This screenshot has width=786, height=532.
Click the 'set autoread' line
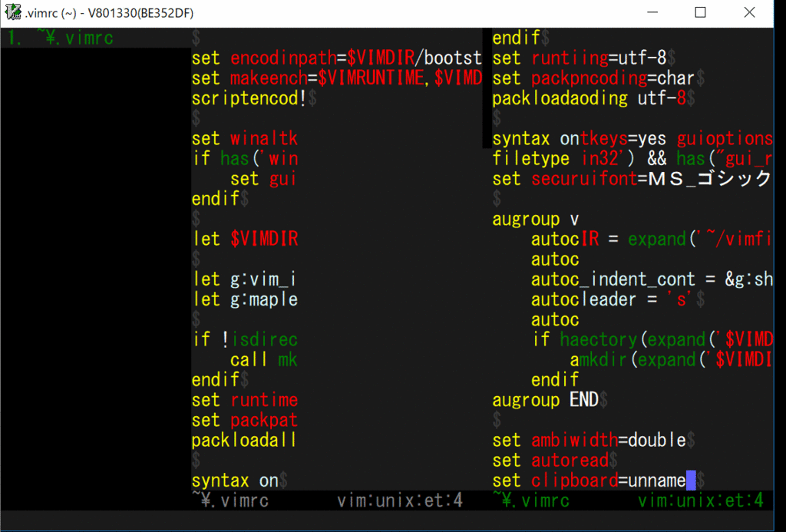pyautogui.click(x=550, y=461)
